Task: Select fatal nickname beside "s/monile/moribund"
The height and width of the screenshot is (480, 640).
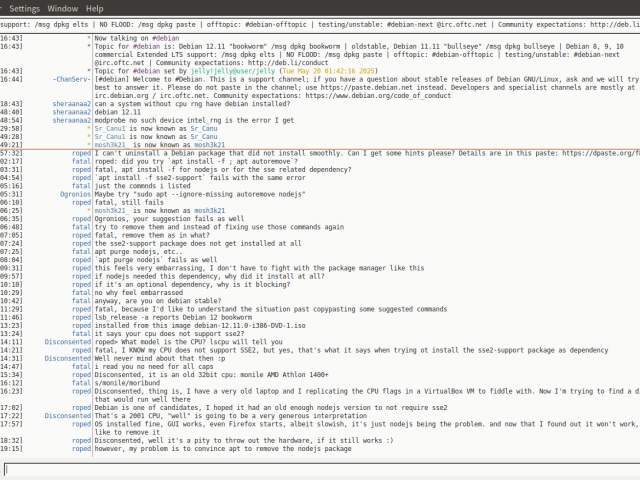Action: 81,383
